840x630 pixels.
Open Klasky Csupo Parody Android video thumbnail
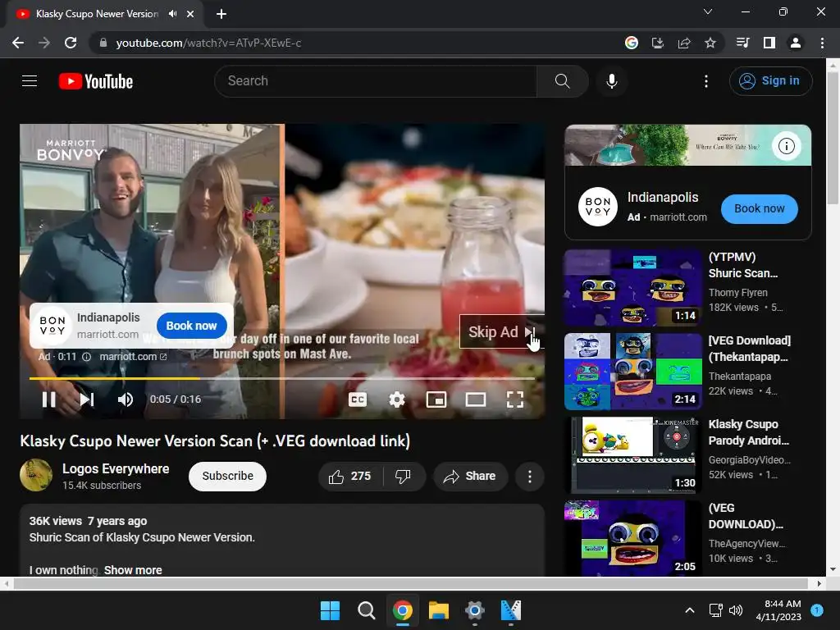(633, 454)
